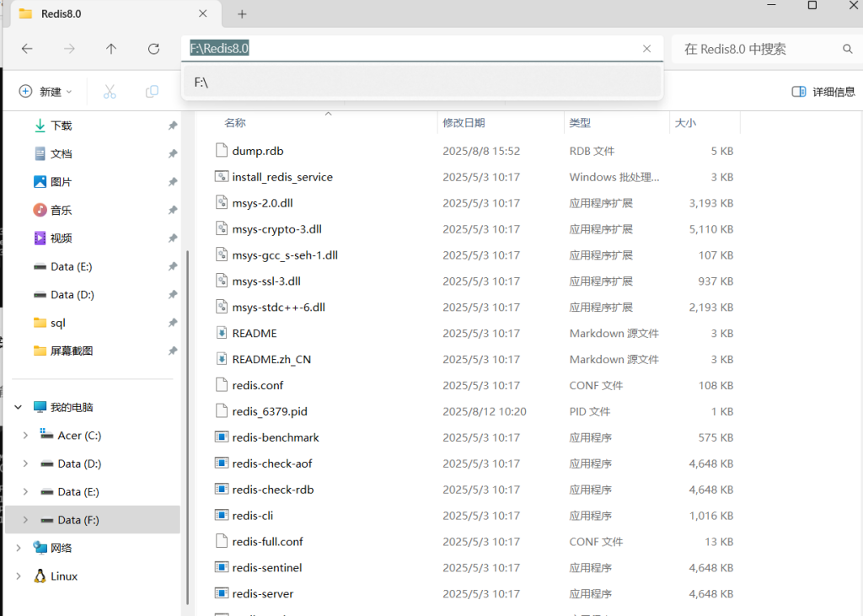Open the 新建 dropdown menu
This screenshot has height=616, width=863.
point(46,92)
